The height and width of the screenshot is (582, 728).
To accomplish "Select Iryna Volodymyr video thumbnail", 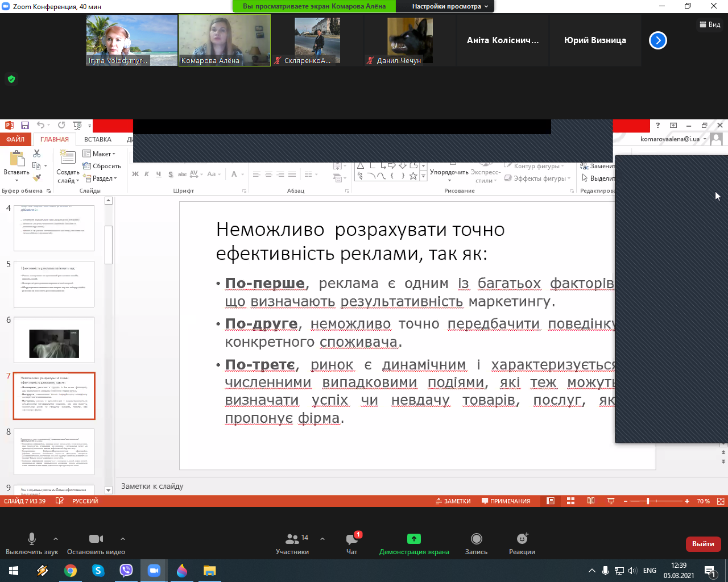I will click(x=132, y=40).
